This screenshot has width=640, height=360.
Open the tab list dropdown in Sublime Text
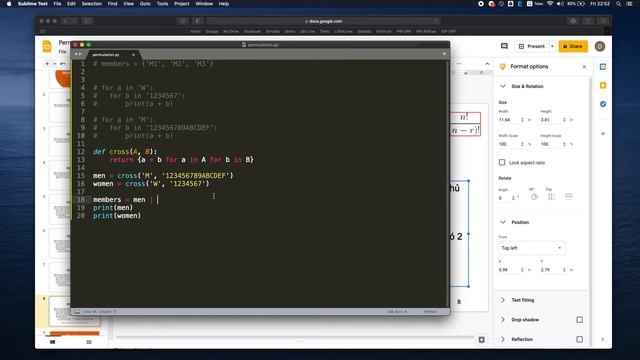click(444, 54)
